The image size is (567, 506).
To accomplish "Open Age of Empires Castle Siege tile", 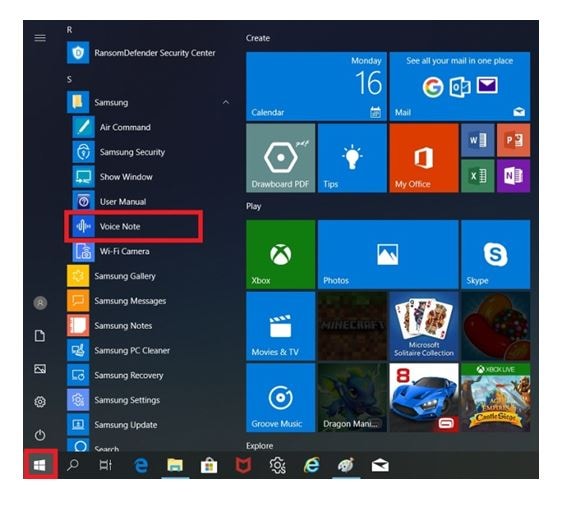I will tap(495, 397).
